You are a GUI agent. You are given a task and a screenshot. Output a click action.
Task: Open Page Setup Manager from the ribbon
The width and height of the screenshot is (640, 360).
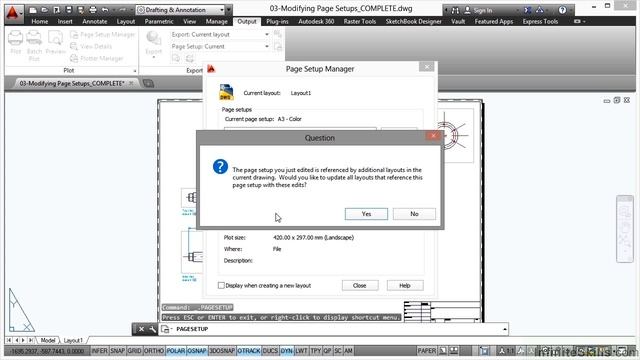(102, 35)
